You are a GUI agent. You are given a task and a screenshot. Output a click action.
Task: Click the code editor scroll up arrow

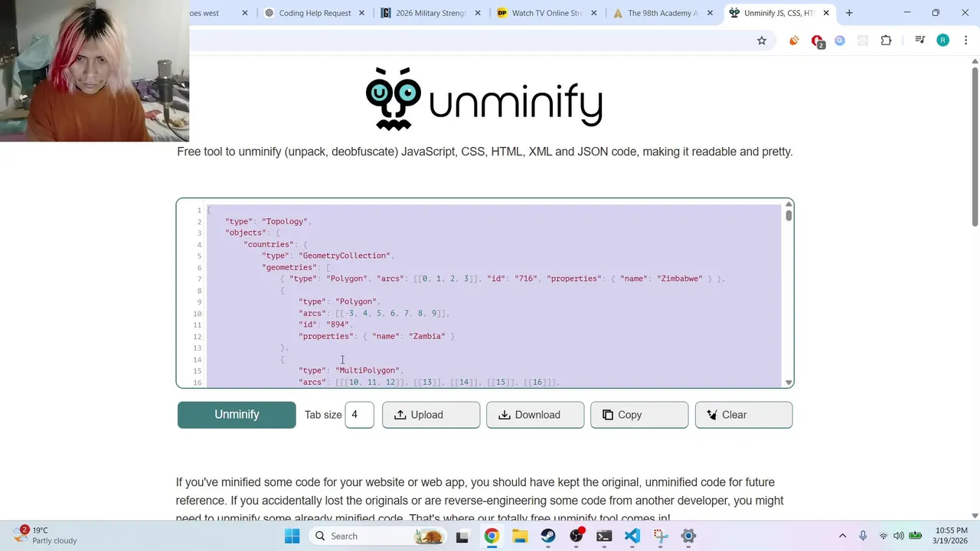(789, 204)
